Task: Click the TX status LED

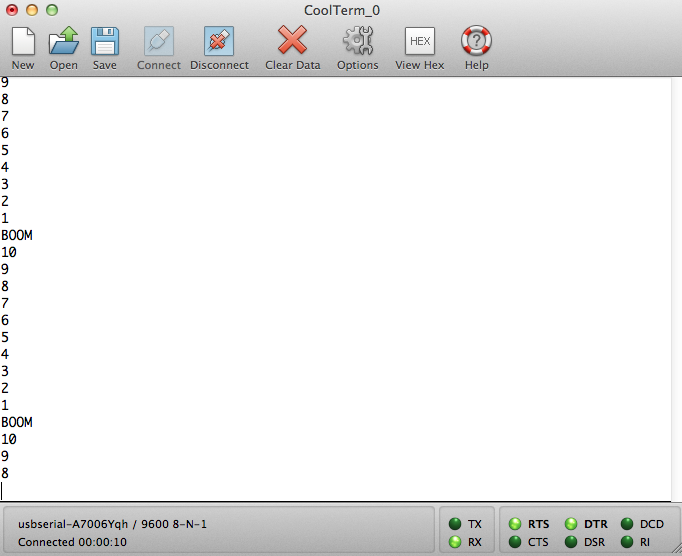Action: [454, 524]
